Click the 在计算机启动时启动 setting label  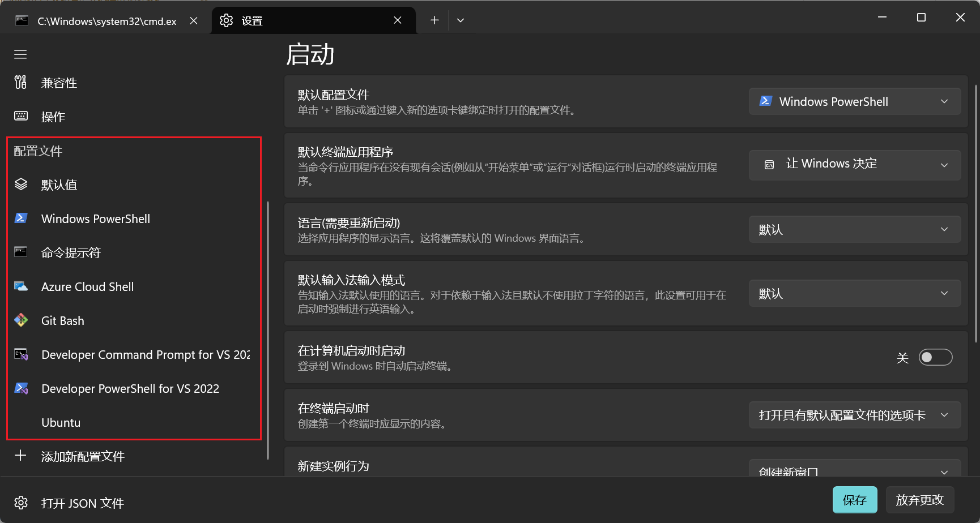[x=352, y=350]
